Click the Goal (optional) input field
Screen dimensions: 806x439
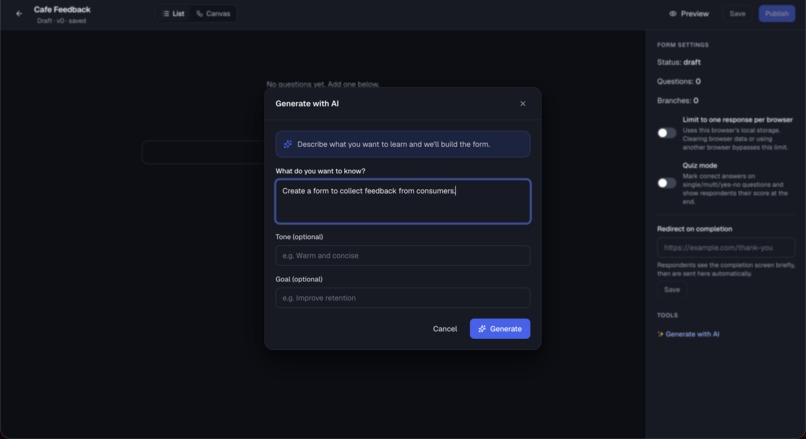[x=403, y=298]
